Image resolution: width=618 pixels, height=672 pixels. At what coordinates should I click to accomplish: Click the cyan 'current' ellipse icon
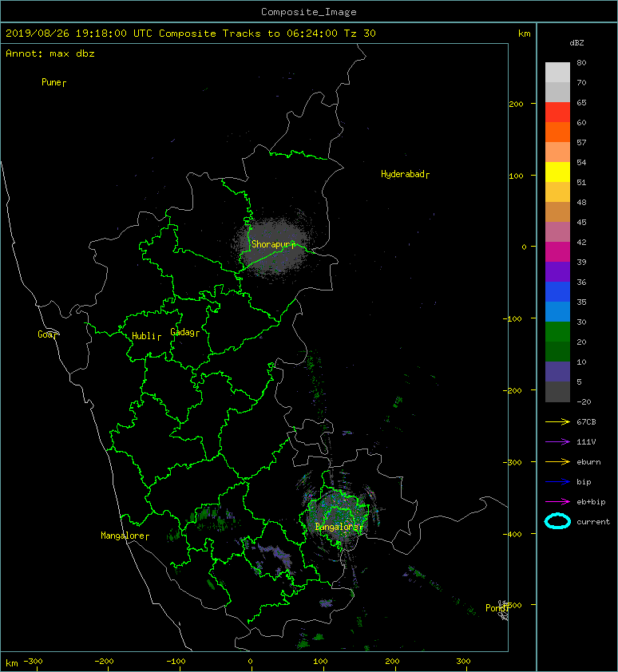click(x=557, y=522)
